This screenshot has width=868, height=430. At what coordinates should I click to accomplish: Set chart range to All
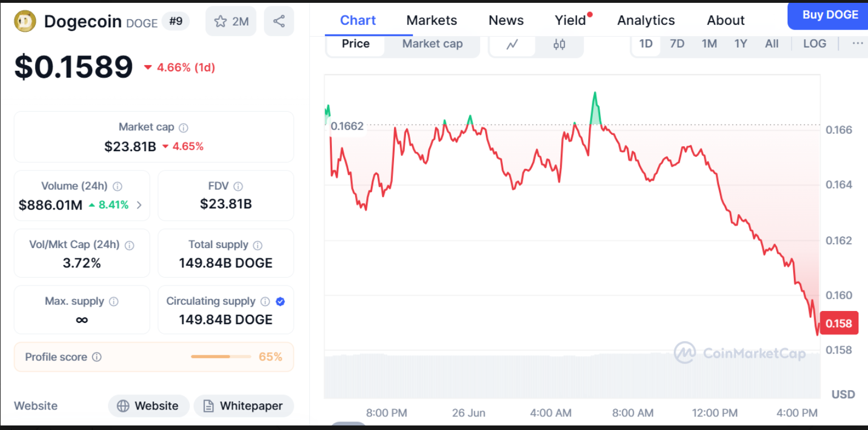[x=772, y=44]
